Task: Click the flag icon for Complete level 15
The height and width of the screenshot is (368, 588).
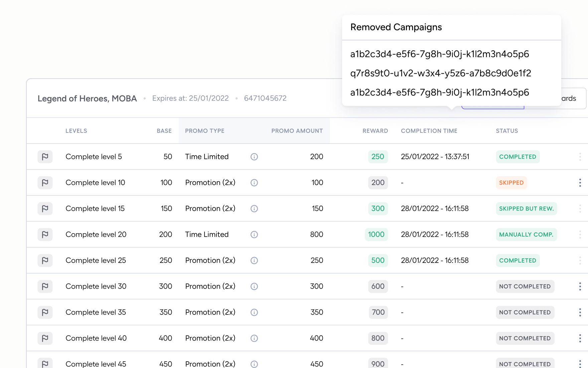Action: (x=45, y=208)
